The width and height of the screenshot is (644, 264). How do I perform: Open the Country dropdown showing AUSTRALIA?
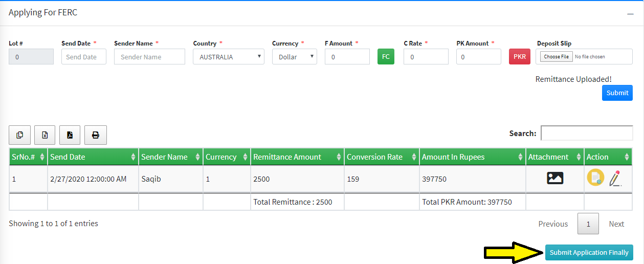(229, 57)
